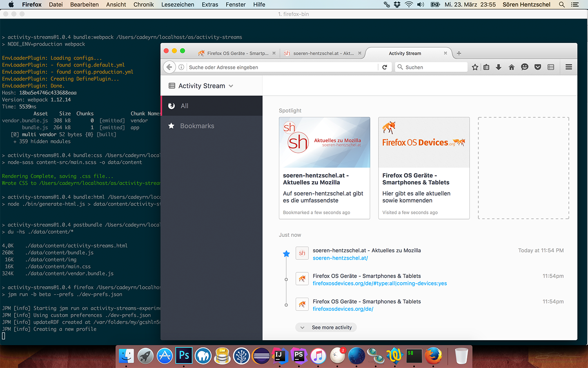Click the back arrow in Firefox toolbar
The image size is (588, 368).
tap(169, 67)
